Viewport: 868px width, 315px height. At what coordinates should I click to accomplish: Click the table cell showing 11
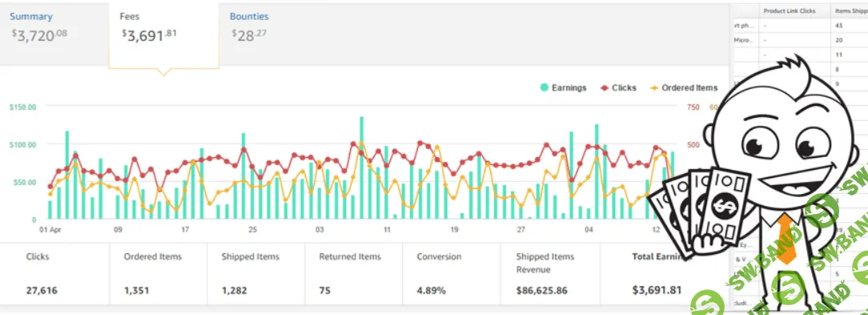[838, 55]
